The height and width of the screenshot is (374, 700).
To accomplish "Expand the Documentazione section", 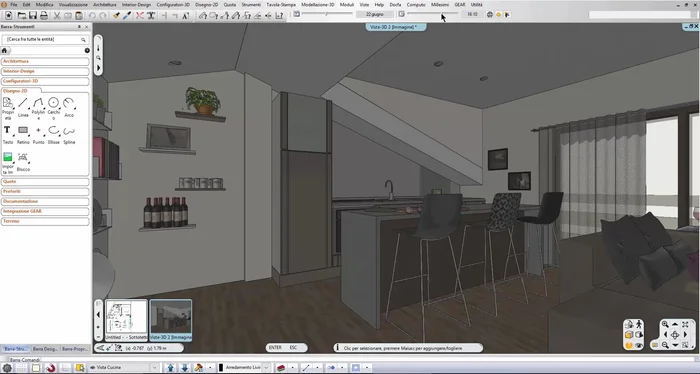I will 45,201.
